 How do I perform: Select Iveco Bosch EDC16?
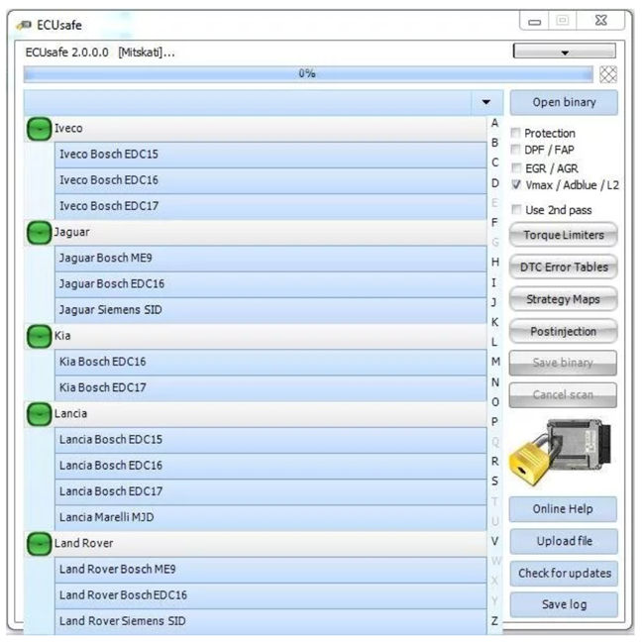270,180
